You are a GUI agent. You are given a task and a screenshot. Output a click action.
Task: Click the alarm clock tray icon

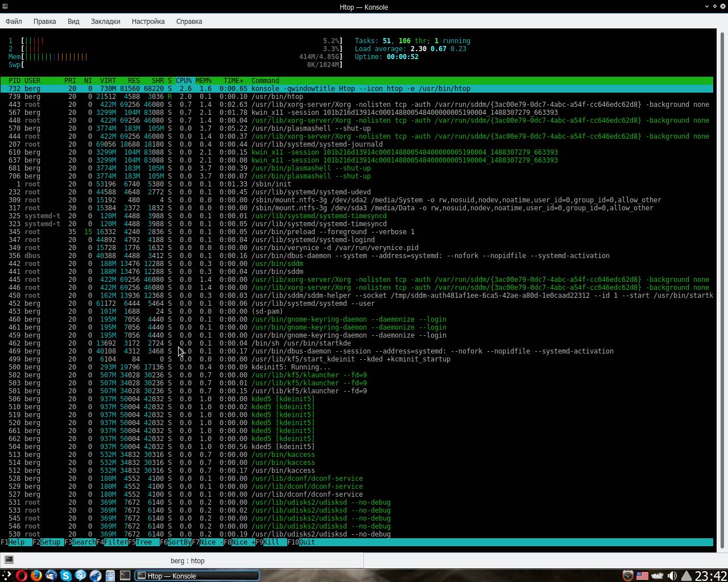pyautogui.click(x=627, y=576)
